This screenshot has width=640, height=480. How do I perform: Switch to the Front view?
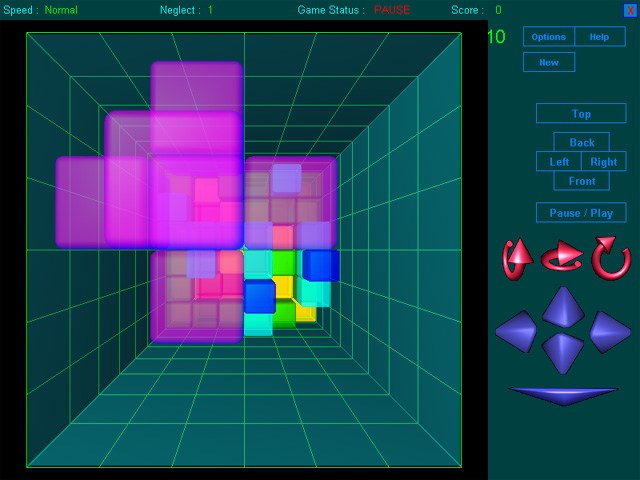[581, 181]
